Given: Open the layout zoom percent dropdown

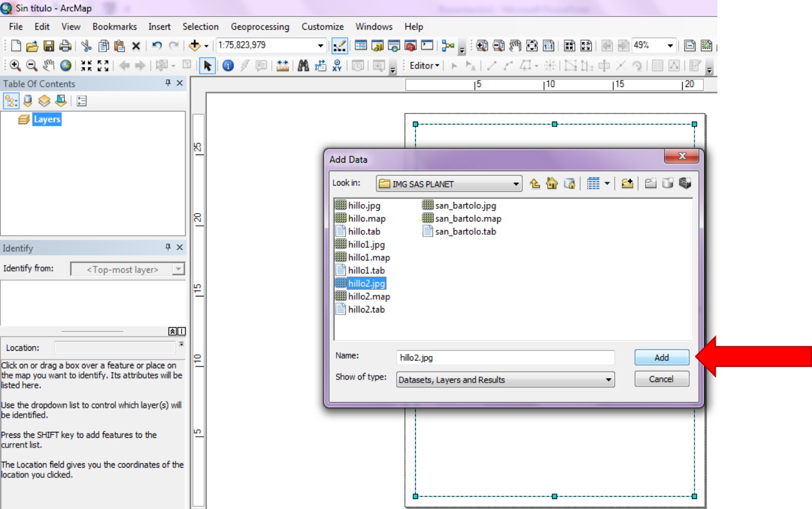Looking at the screenshot, I should 670,46.
